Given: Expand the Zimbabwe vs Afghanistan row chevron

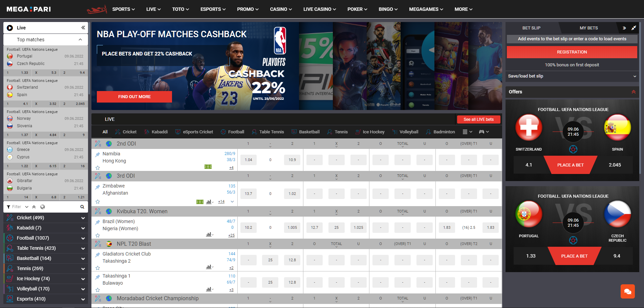Looking at the screenshot, I should point(232,202).
